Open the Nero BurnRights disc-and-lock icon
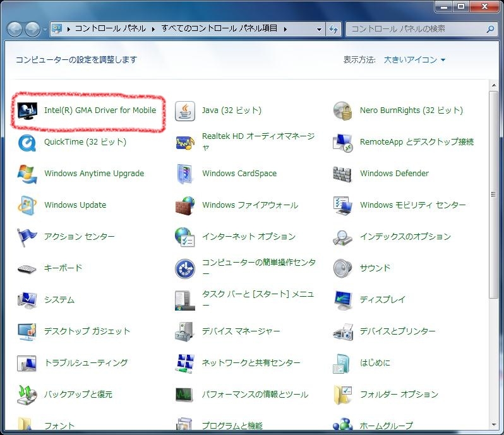Screen dimensions: 504x435 point(343,111)
